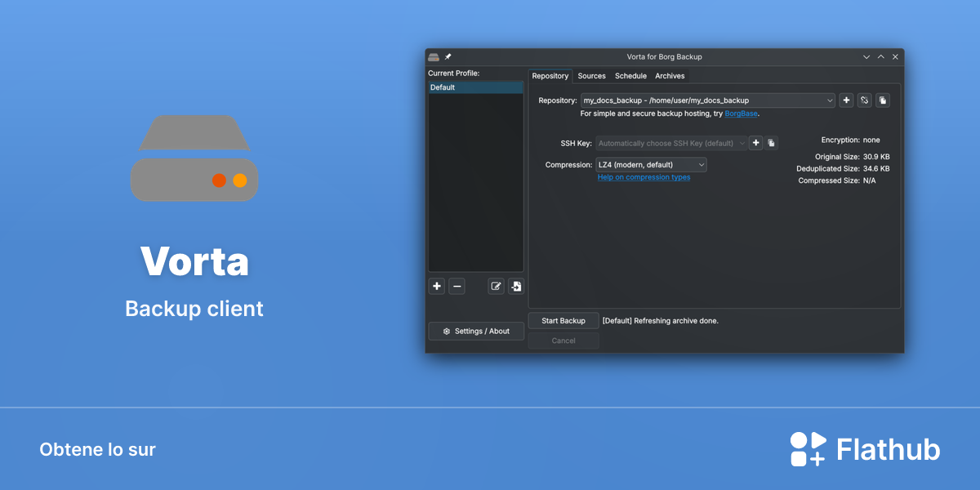Expand the Compression LZ4 dropdown
This screenshot has height=490, width=980.
click(x=652, y=165)
